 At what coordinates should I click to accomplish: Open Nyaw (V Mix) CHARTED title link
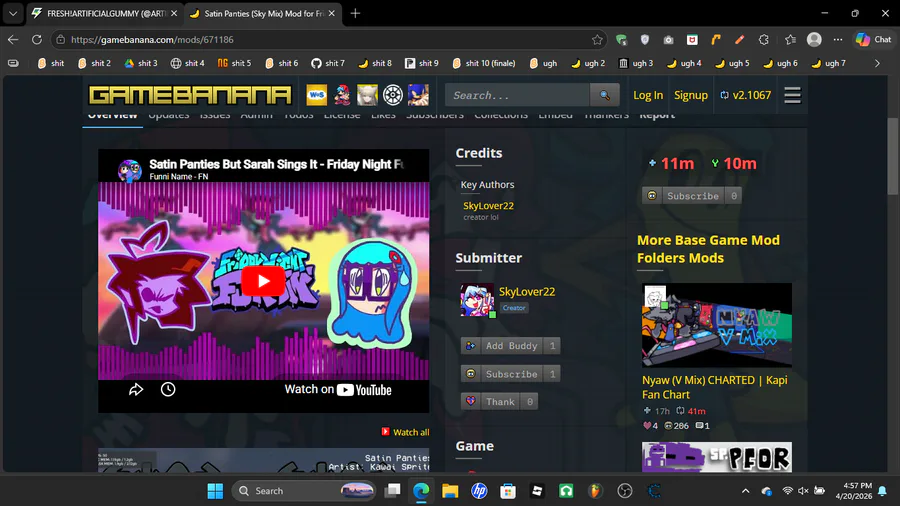715,387
